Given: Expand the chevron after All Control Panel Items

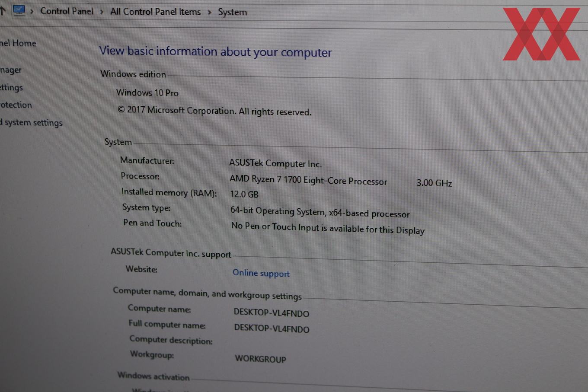Looking at the screenshot, I should point(209,12).
